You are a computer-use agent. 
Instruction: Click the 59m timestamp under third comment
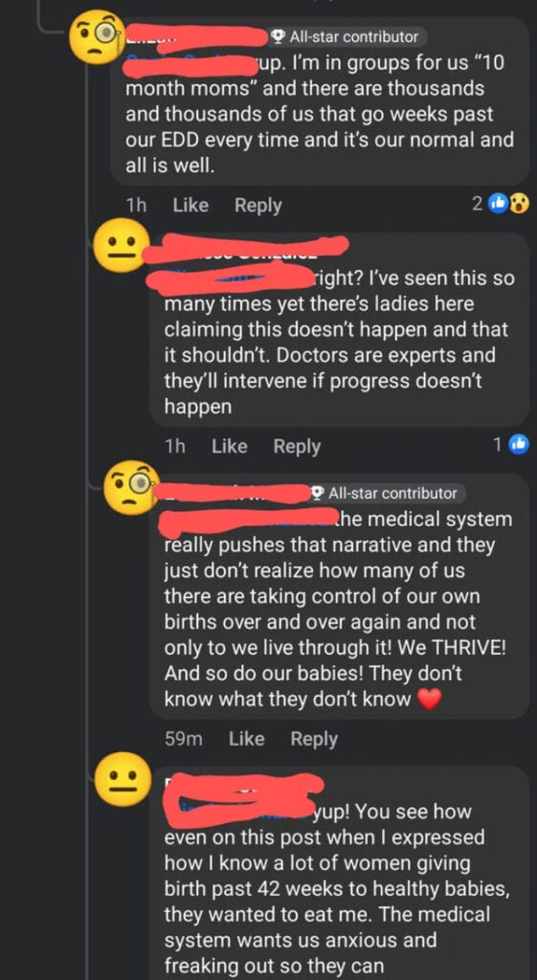point(183,739)
